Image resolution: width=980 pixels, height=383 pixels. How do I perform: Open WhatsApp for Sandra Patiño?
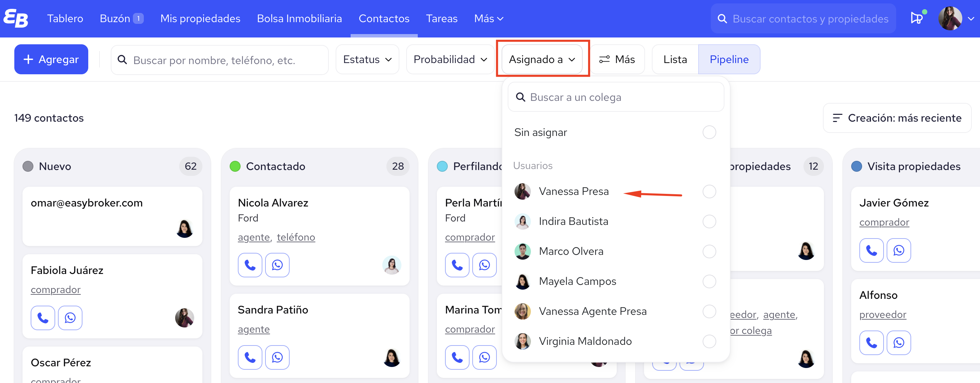click(277, 357)
